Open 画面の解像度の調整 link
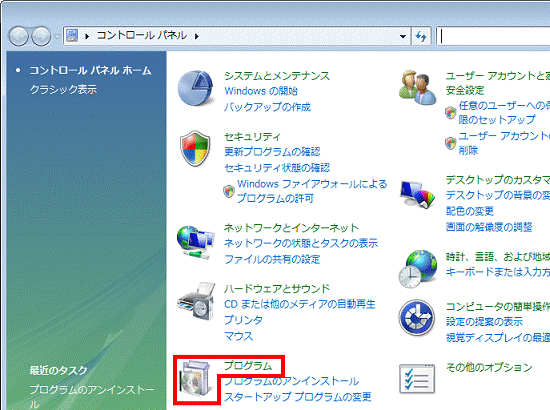Viewport: 550px width, 410px height. [489, 227]
